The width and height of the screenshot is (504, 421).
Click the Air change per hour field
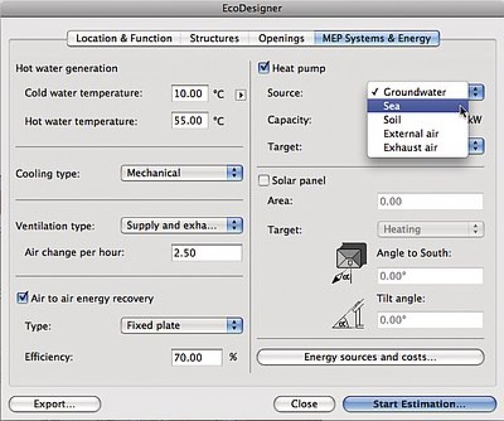207,253
